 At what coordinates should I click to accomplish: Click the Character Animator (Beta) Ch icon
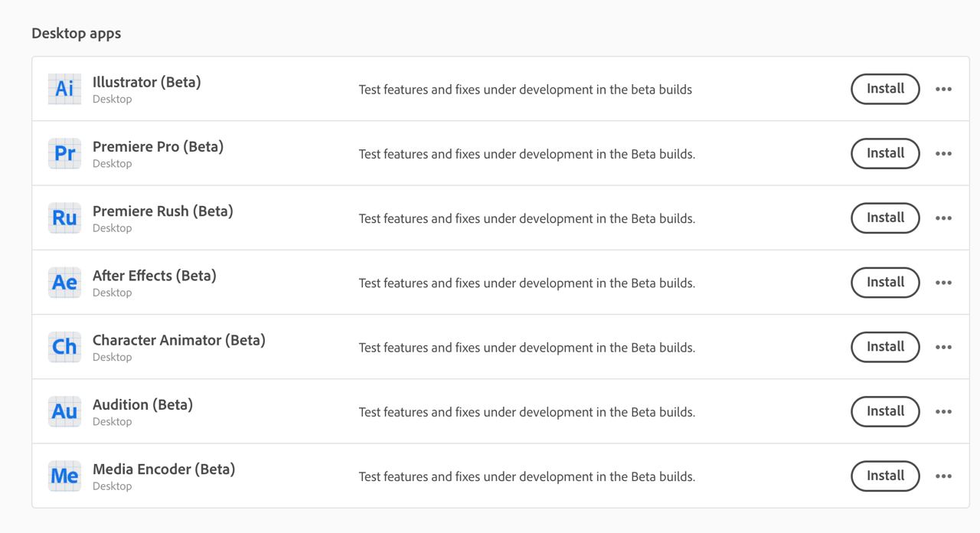pyautogui.click(x=64, y=346)
